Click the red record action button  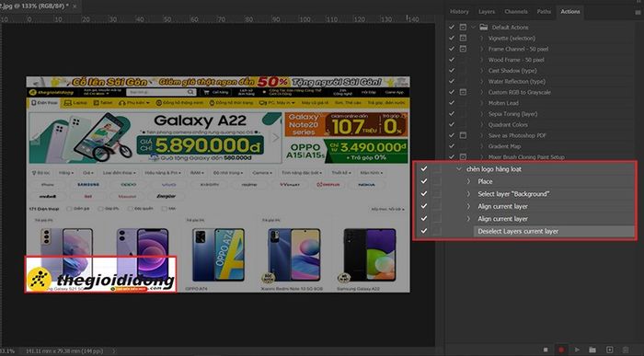tap(561, 350)
